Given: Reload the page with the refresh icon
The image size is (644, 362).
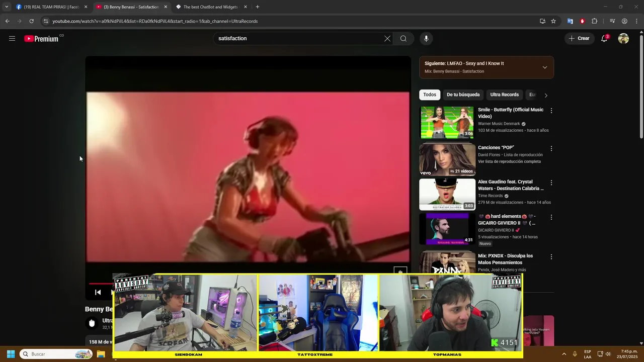Looking at the screenshot, I should [31, 21].
